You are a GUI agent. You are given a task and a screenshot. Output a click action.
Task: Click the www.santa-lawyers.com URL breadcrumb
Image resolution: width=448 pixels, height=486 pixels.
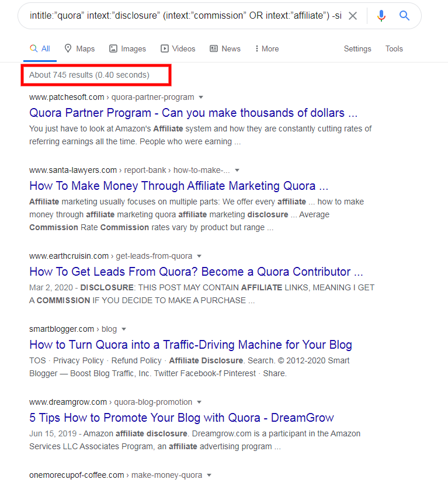(130, 170)
